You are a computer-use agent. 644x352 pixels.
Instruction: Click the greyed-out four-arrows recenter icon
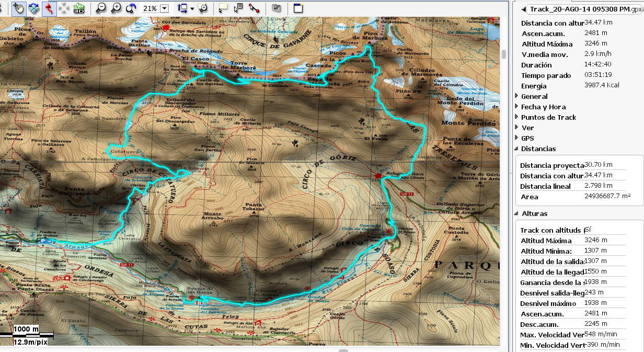coord(64,8)
